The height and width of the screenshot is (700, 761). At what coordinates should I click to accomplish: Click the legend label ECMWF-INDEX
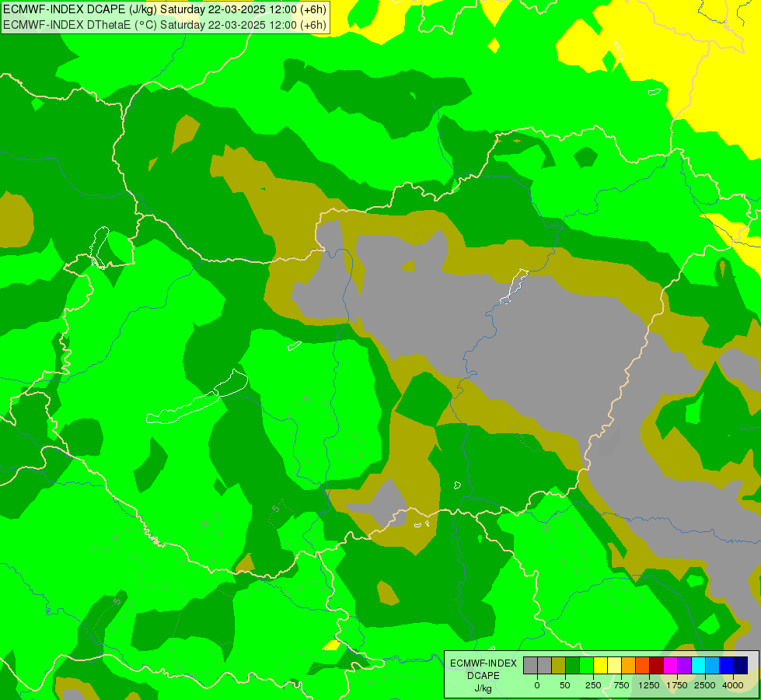pyautogui.click(x=483, y=663)
